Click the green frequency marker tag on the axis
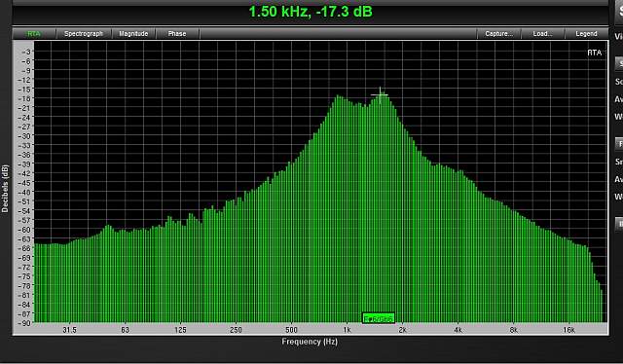The height and width of the screenshot is (364, 623). [379, 318]
